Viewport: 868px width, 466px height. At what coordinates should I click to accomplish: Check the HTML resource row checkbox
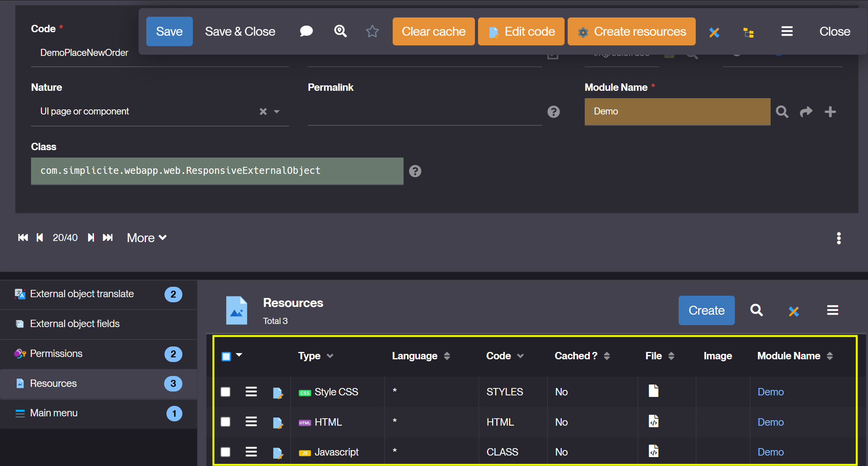tap(225, 422)
